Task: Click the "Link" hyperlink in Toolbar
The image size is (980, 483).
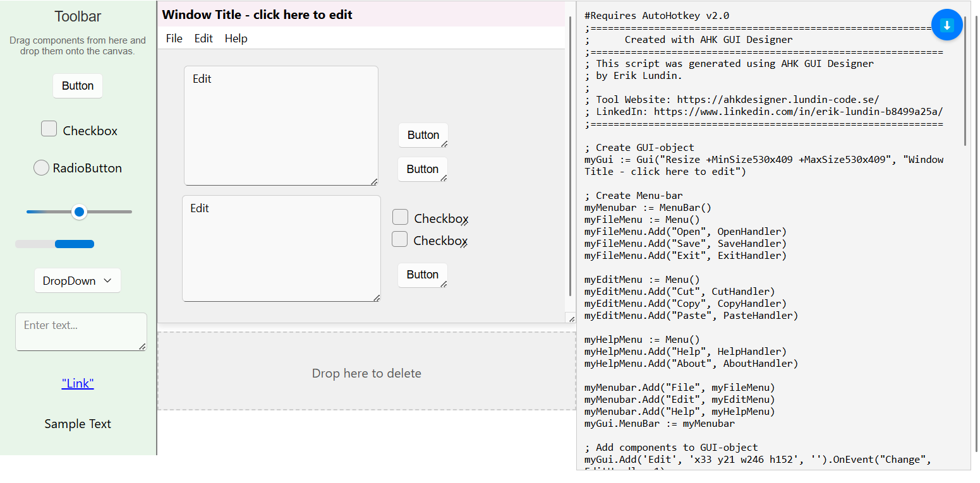Action: 78,383
